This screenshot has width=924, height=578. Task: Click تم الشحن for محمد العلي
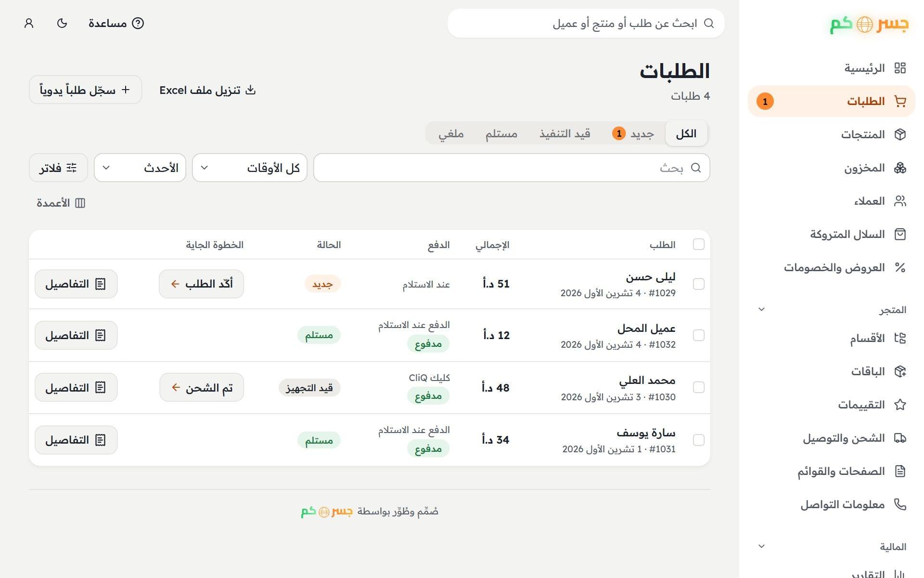202,387
